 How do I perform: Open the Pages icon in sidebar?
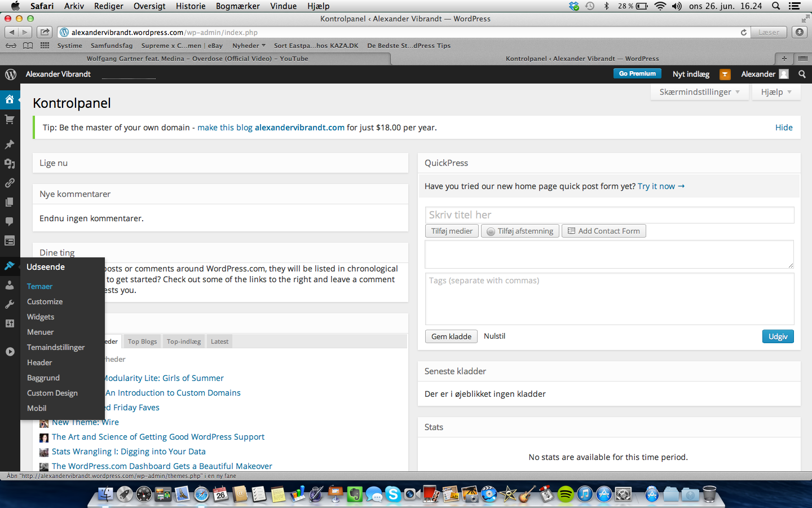pyautogui.click(x=10, y=202)
